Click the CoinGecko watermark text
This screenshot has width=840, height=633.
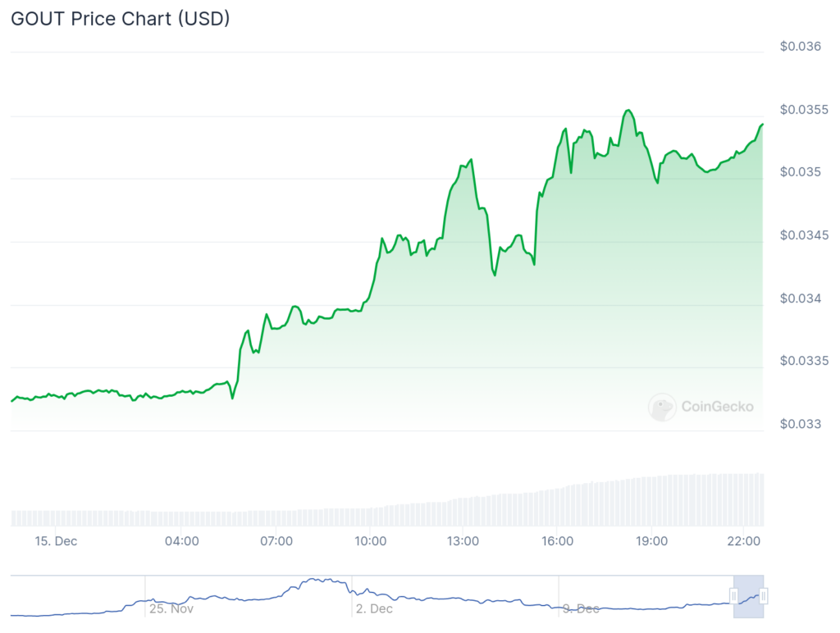717,406
